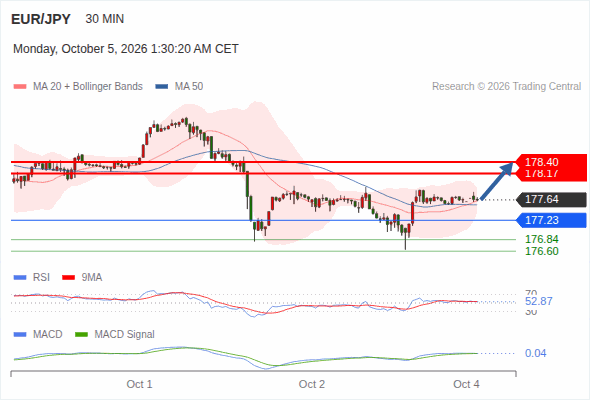The width and height of the screenshot is (590, 400).
Task: Click the green MACD Signal legend swatch
Action: pos(81,335)
